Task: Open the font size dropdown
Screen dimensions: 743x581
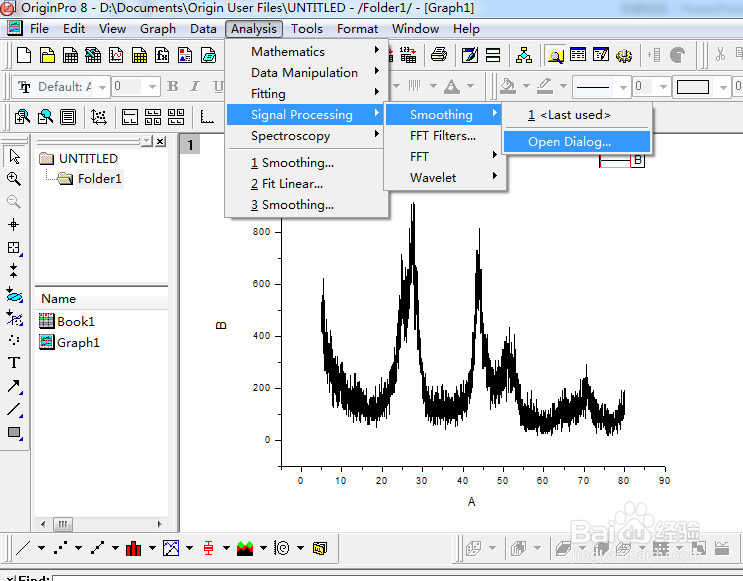Action: 152,87
